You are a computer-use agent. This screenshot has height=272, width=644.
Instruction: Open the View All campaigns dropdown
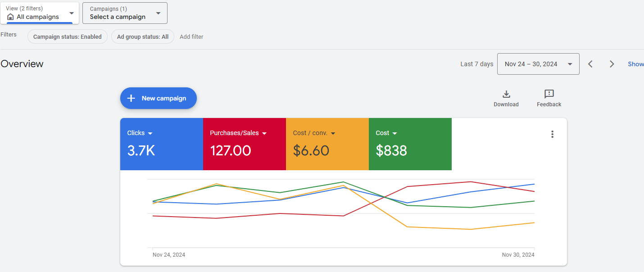click(x=40, y=13)
